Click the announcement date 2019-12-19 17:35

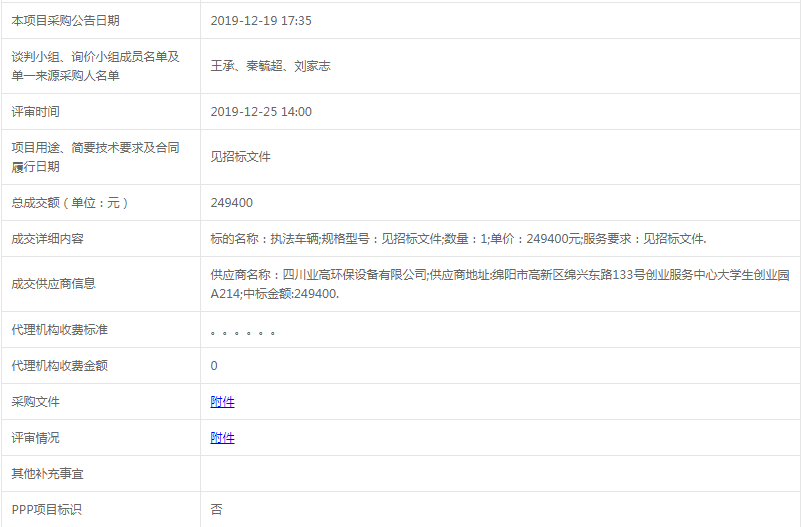point(261,21)
